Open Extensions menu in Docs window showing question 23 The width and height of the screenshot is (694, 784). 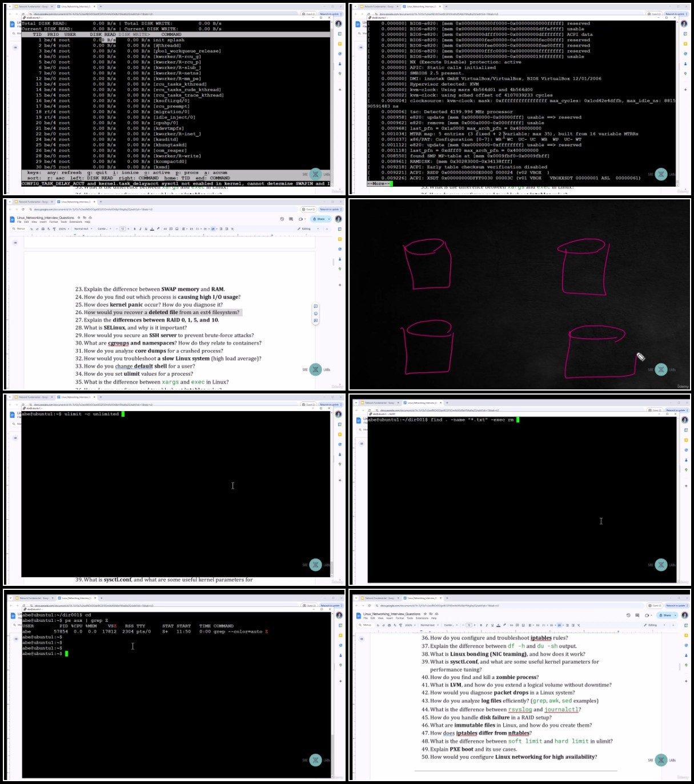pyautogui.click(x=75, y=222)
